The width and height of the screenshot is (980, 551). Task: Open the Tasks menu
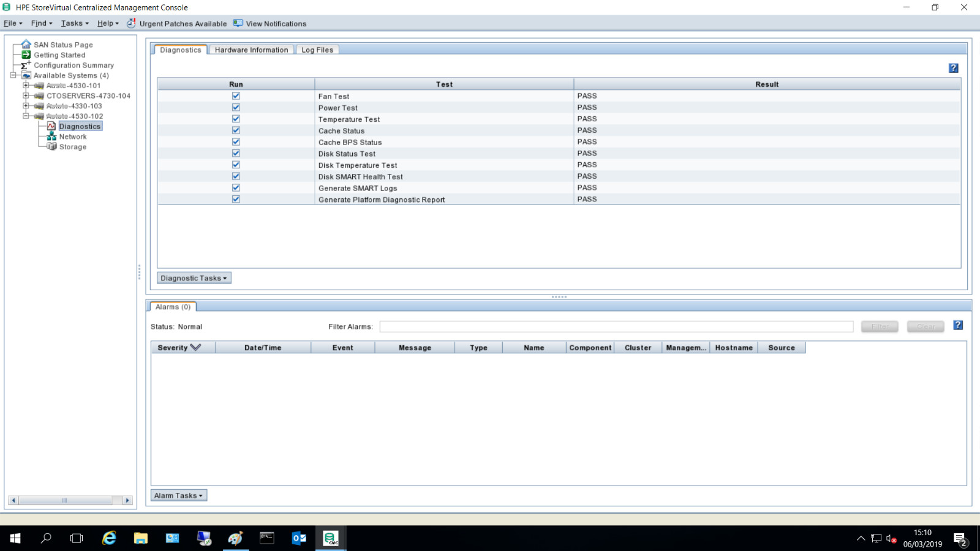(75, 23)
